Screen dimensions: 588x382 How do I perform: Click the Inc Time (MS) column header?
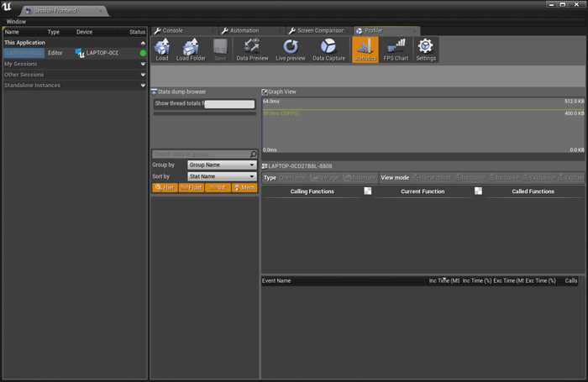coord(445,280)
